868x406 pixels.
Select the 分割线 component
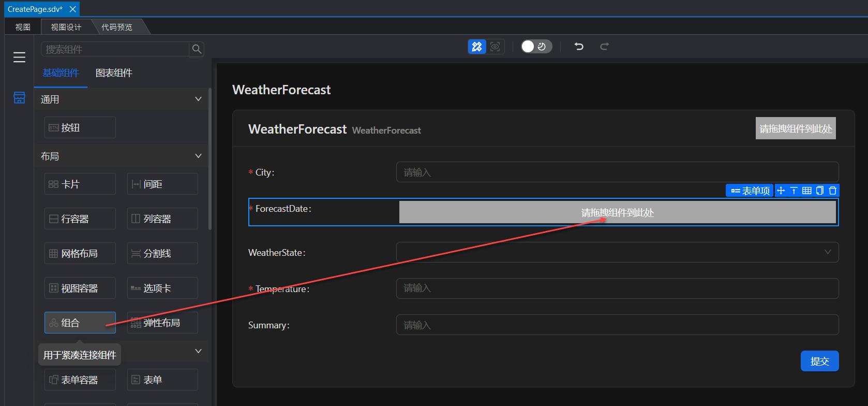pyautogui.click(x=162, y=253)
